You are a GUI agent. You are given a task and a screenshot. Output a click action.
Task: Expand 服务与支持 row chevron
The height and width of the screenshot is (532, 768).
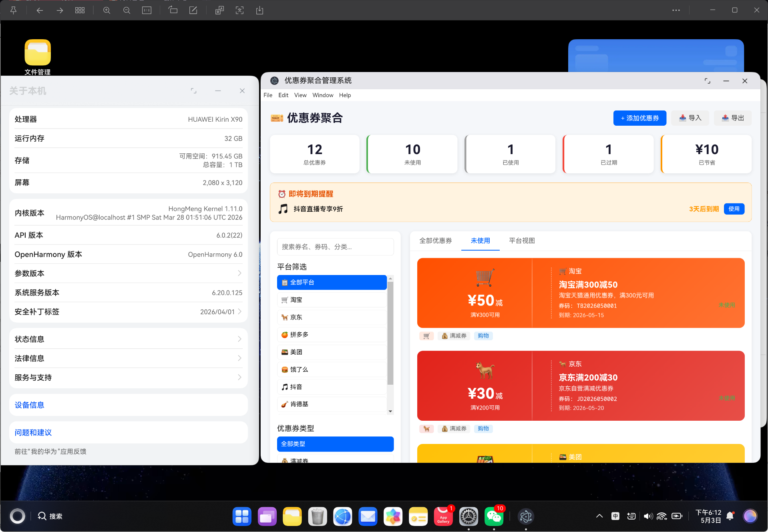(239, 377)
